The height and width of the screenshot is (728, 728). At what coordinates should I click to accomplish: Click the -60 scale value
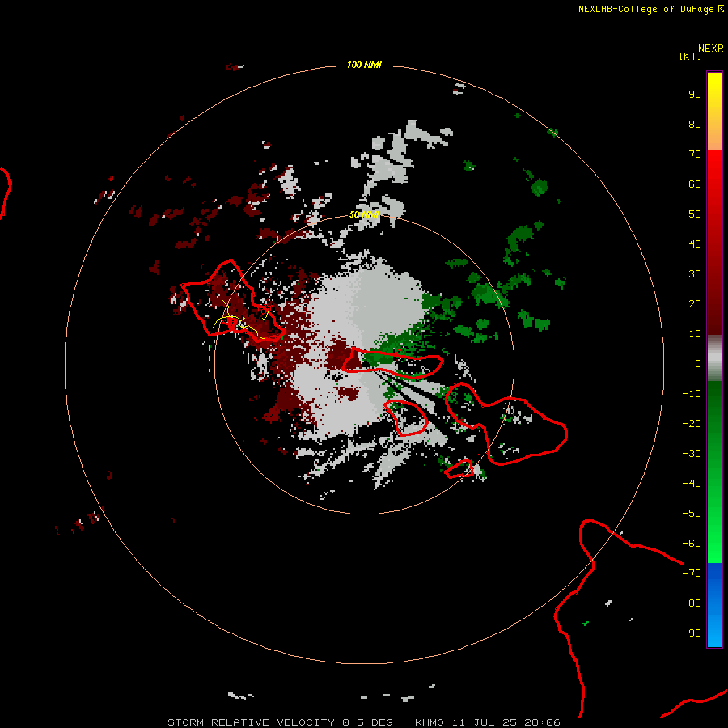point(692,544)
